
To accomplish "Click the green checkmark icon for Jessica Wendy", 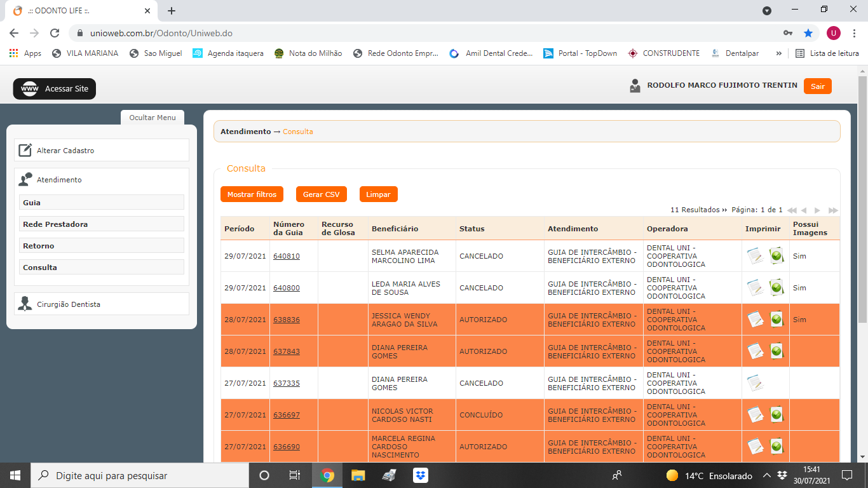I will point(776,319).
